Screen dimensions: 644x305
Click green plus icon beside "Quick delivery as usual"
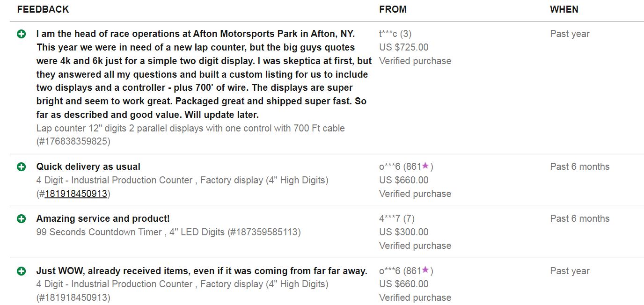pos(22,167)
